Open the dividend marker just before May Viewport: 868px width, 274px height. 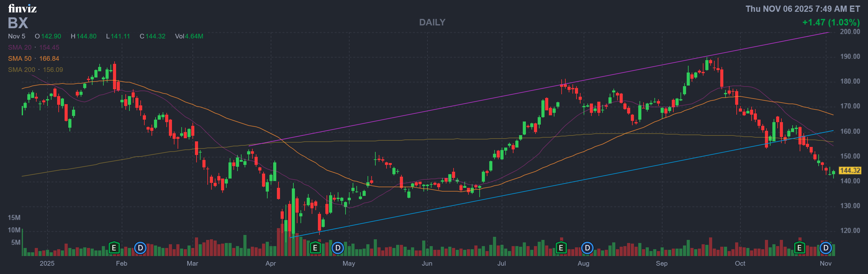[x=338, y=248]
